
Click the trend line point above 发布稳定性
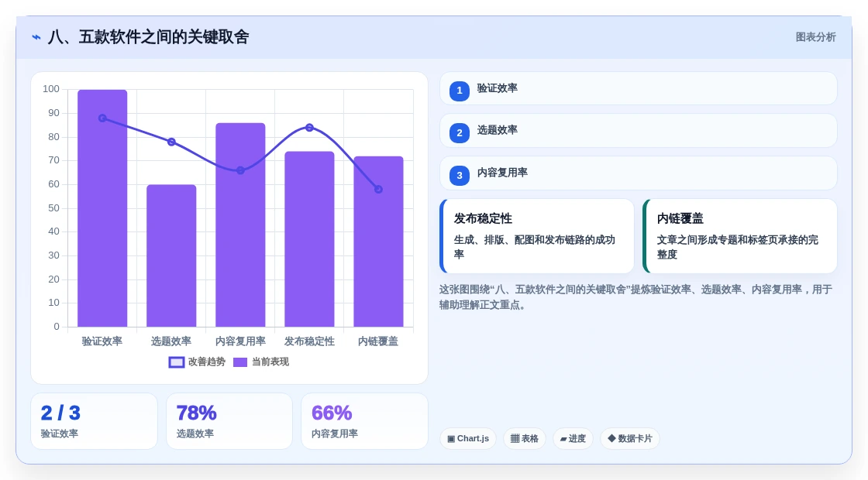tap(309, 128)
